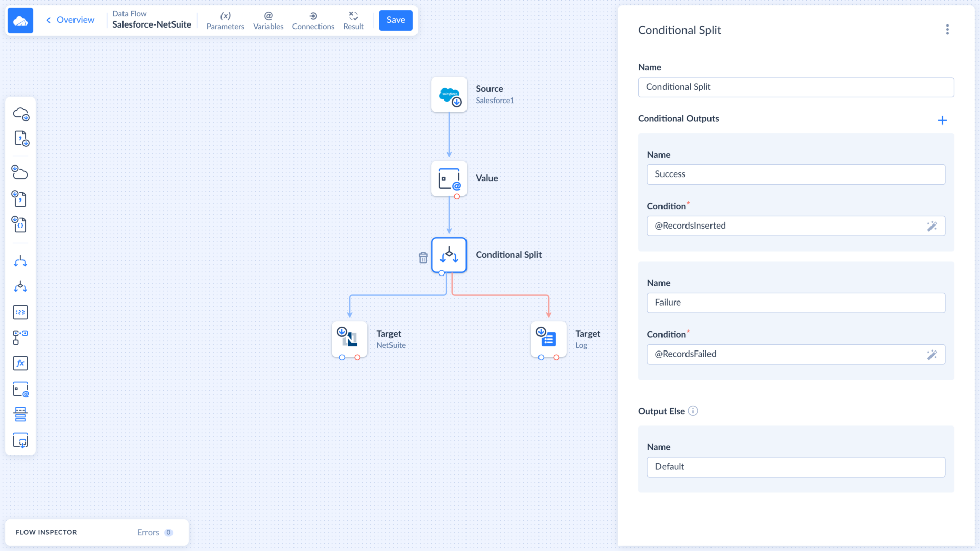Select the Value (@) tool in the sidebar
Screen dimensions: 980x551
point(20,389)
